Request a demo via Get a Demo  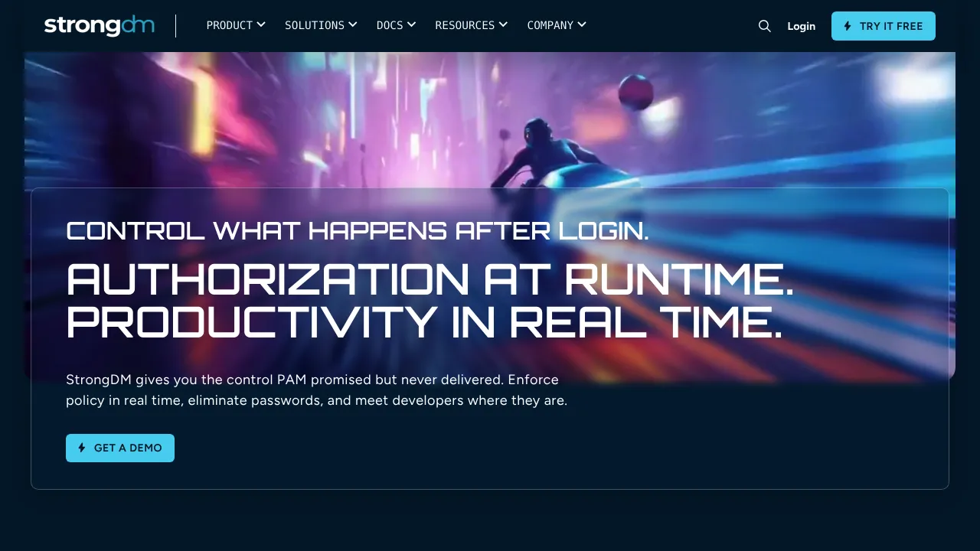pyautogui.click(x=120, y=448)
